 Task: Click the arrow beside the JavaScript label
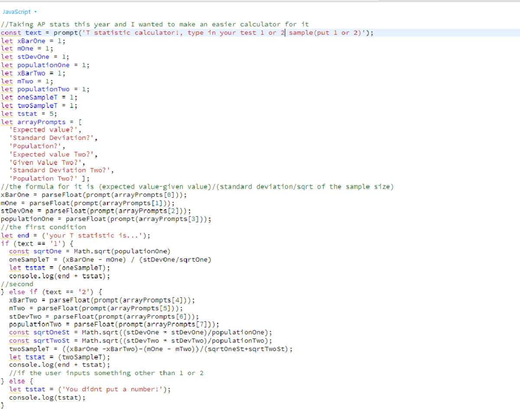(34, 12)
